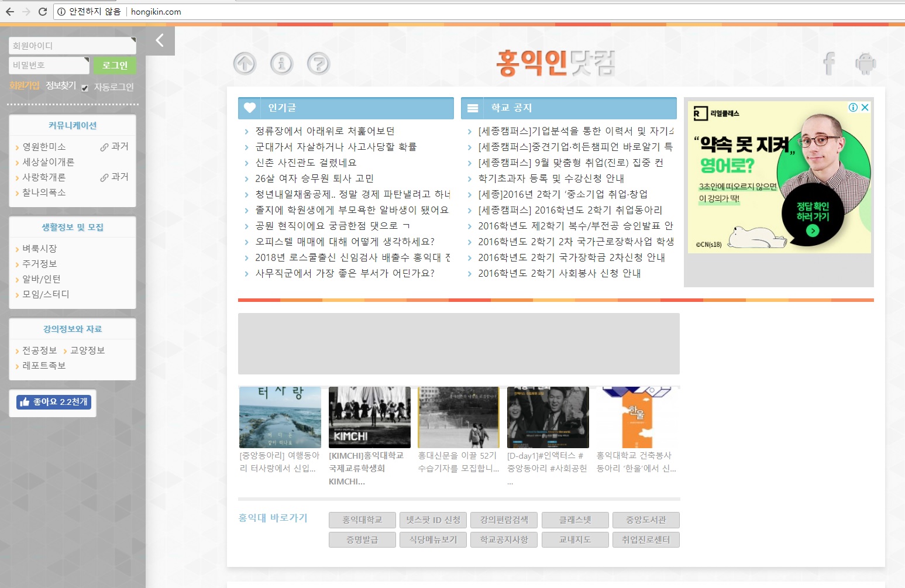Image resolution: width=905 pixels, height=588 pixels.
Task: Open popular post 26살 여자 승무원 퇴사 고민
Action: coord(314,178)
